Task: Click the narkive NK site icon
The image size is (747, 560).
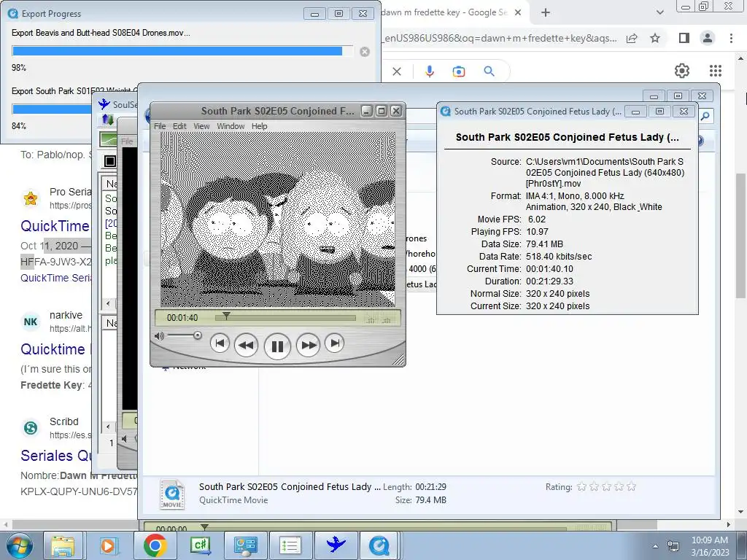Action: (31, 322)
